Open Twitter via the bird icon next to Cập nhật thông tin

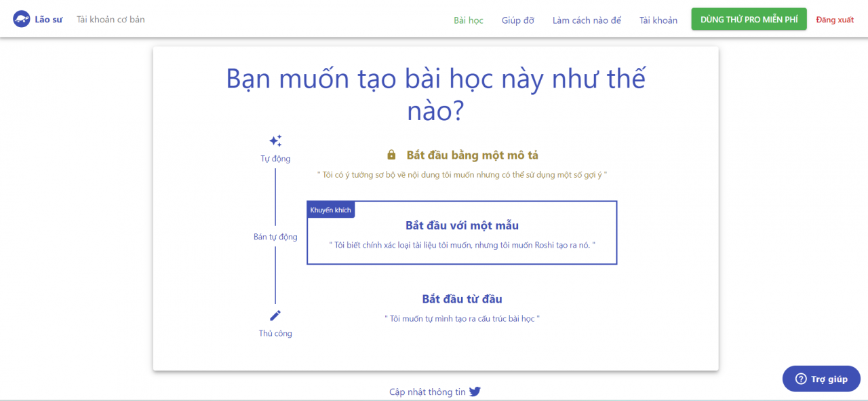click(475, 392)
